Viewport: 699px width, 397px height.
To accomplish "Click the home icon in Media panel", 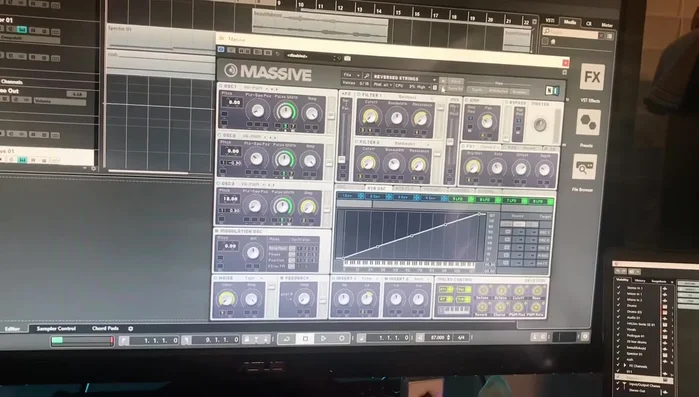I will coord(553,42).
